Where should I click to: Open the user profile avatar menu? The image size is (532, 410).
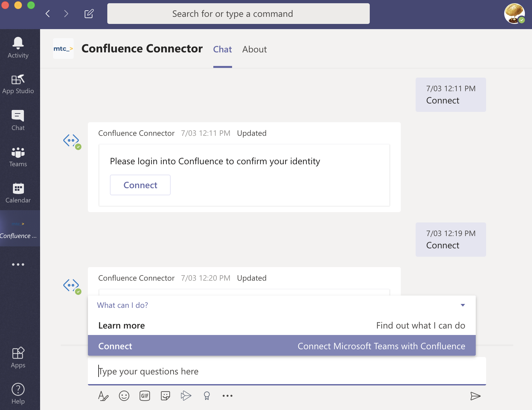click(514, 14)
